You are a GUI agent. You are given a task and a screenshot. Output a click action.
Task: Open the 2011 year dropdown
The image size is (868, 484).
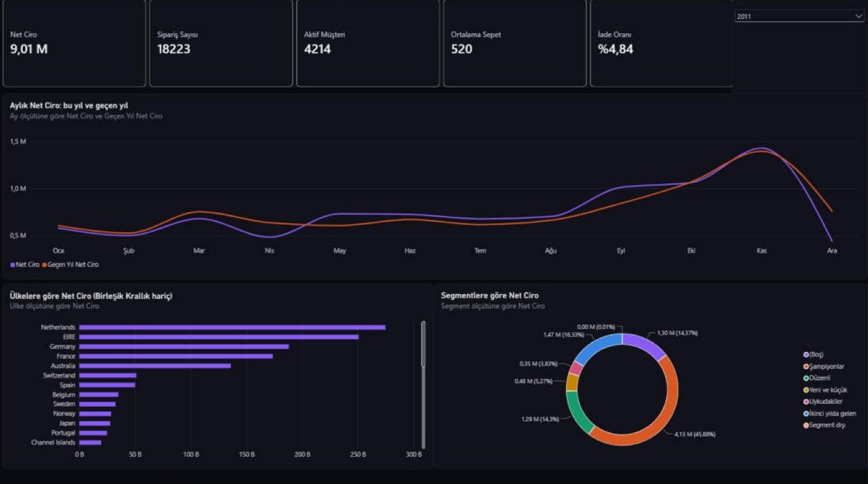tap(799, 17)
